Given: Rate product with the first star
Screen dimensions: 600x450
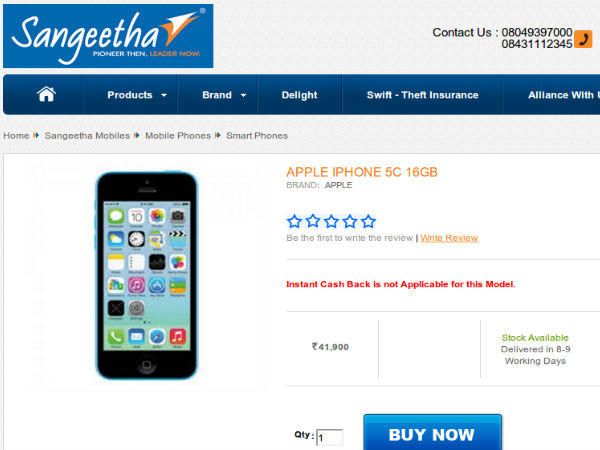Looking at the screenshot, I should 294,221.
